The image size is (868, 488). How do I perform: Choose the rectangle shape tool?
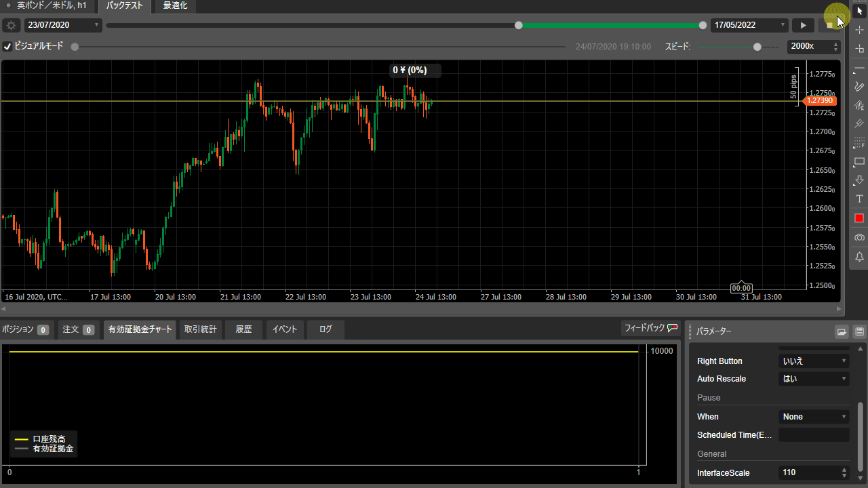[x=859, y=161]
